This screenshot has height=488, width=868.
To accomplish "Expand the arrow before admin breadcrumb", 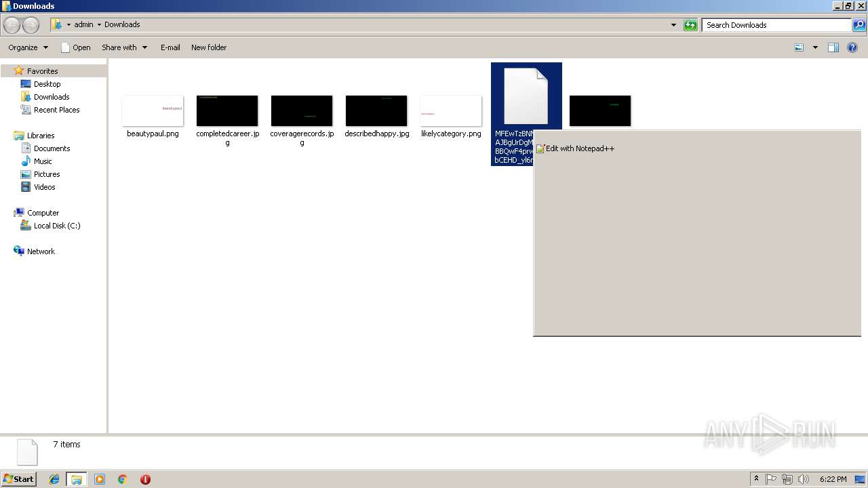I will point(68,24).
